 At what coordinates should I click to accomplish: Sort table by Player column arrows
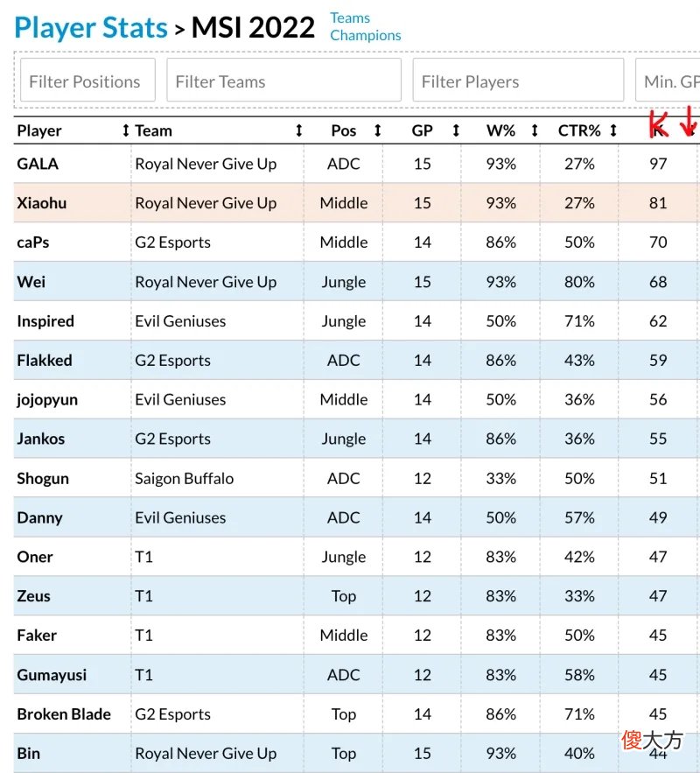[x=126, y=130]
